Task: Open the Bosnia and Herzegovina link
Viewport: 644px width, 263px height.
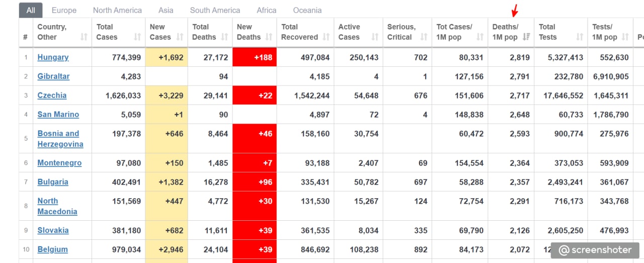Action: [x=60, y=139]
